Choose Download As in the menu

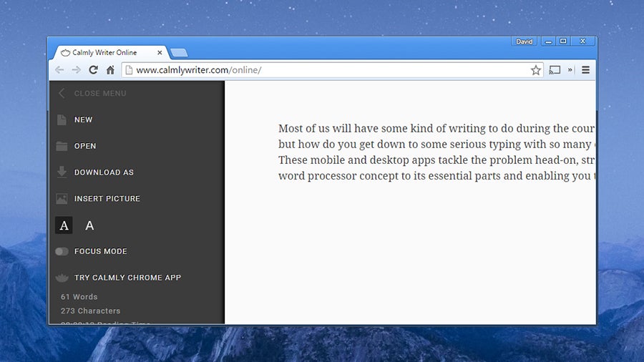104,172
